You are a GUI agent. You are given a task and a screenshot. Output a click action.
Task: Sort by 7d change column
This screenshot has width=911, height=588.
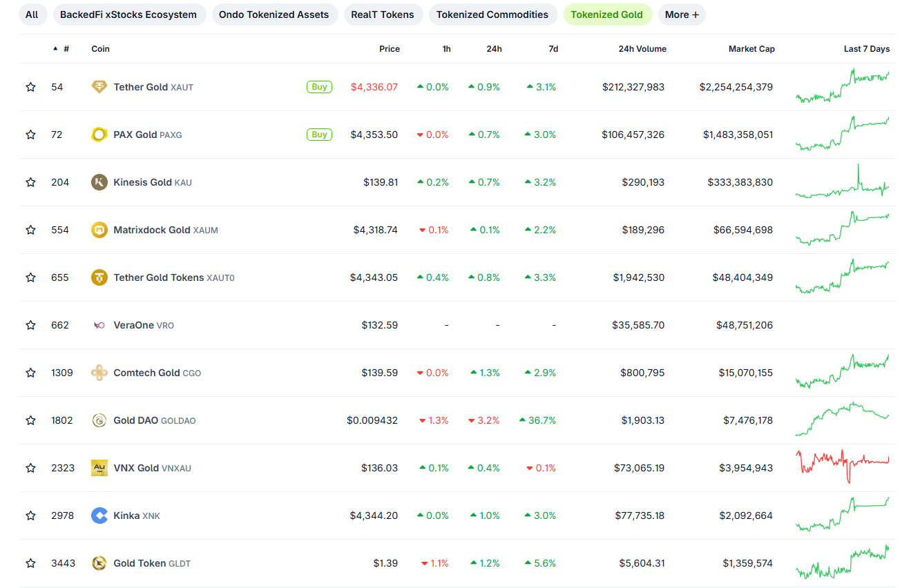(553, 49)
